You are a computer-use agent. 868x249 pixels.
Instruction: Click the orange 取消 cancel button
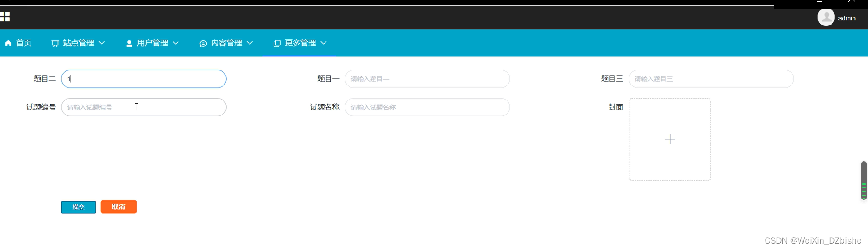(118, 207)
